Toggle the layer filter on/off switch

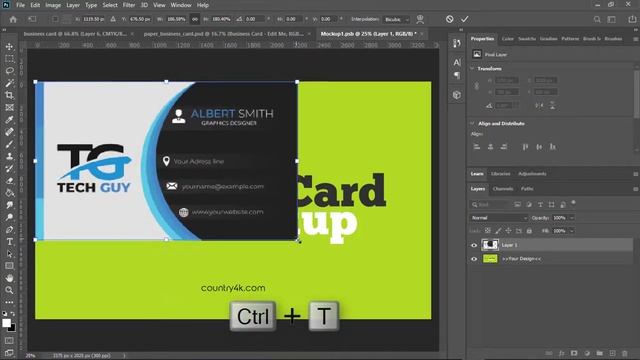click(x=573, y=202)
